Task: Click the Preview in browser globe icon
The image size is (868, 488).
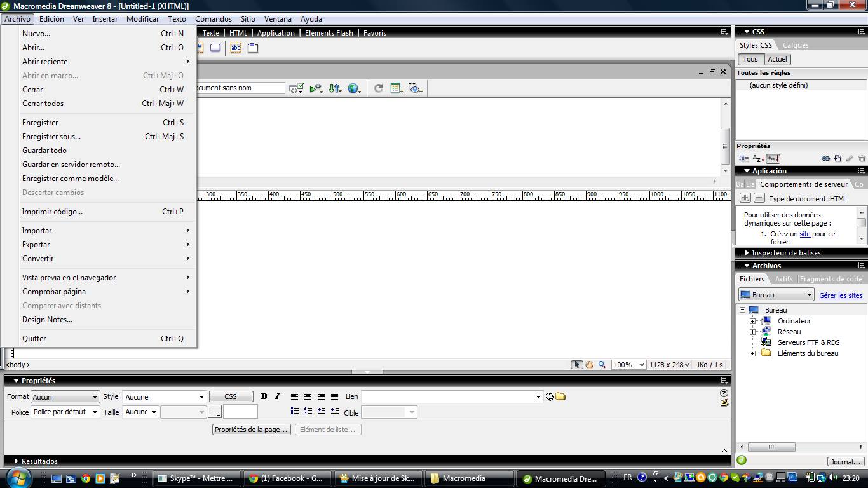Action: pyautogui.click(x=354, y=88)
